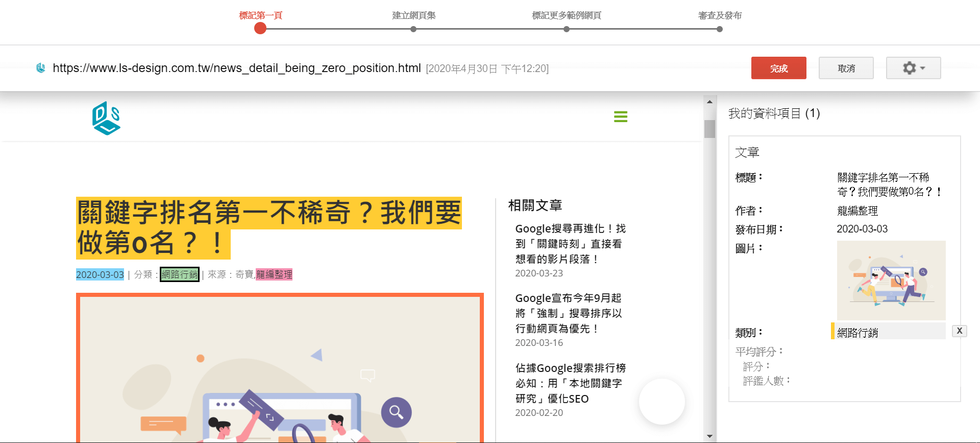
Task: Click the red first-step progress marker
Action: 260,29
